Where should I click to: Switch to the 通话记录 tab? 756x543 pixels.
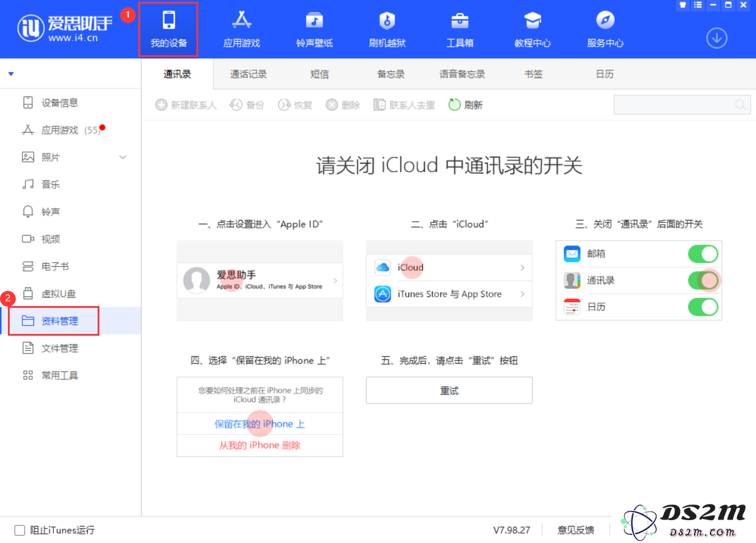[x=249, y=74]
